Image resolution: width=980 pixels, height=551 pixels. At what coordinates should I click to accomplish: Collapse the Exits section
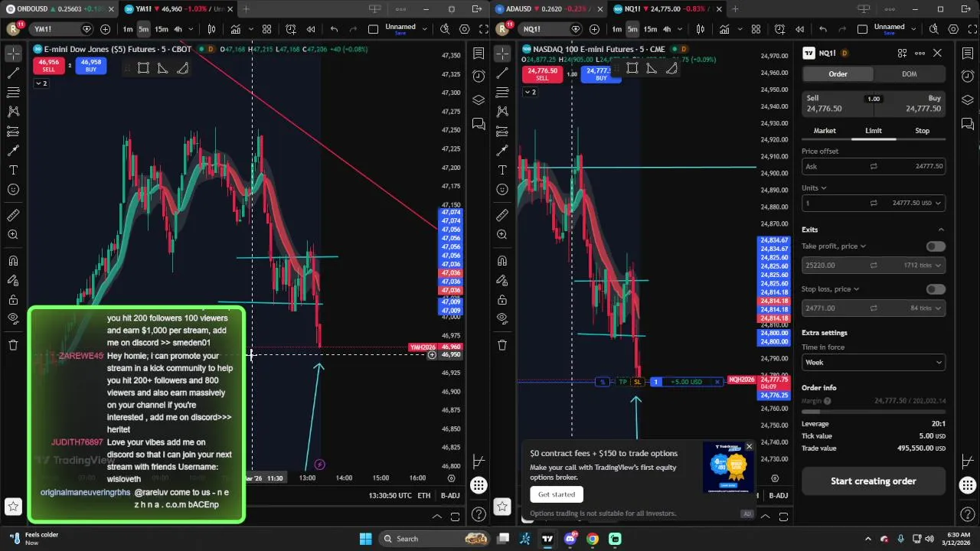click(x=941, y=230)
